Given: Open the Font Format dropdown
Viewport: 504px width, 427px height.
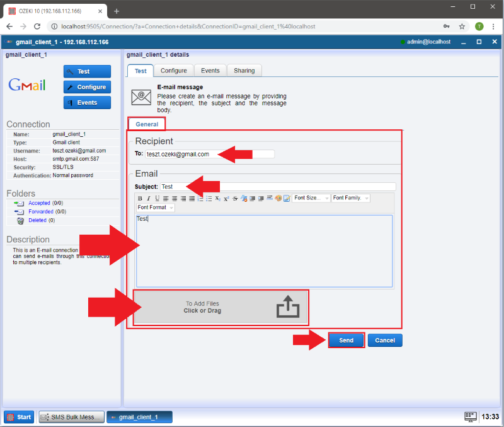Looking at the screenshot, I should (x=155, y=208).
